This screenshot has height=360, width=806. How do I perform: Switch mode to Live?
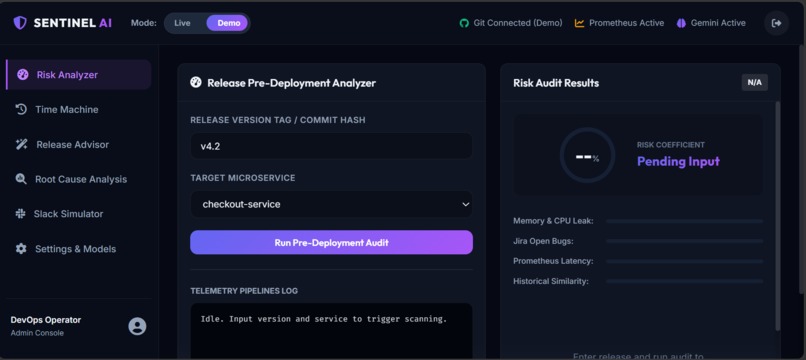point(182,23)
